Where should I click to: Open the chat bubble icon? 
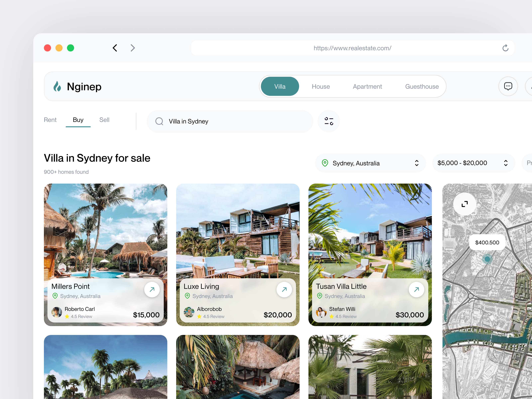pos(508,86)
